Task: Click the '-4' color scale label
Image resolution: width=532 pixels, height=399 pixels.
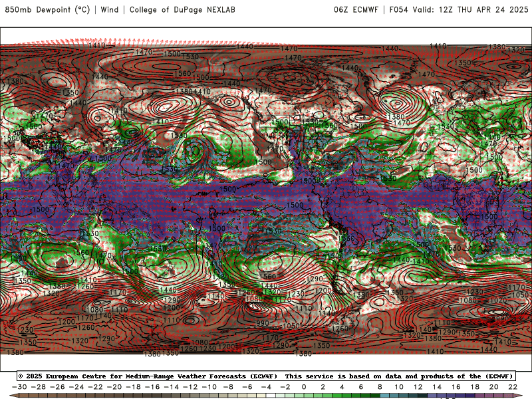Action: (x=267, y=387)
